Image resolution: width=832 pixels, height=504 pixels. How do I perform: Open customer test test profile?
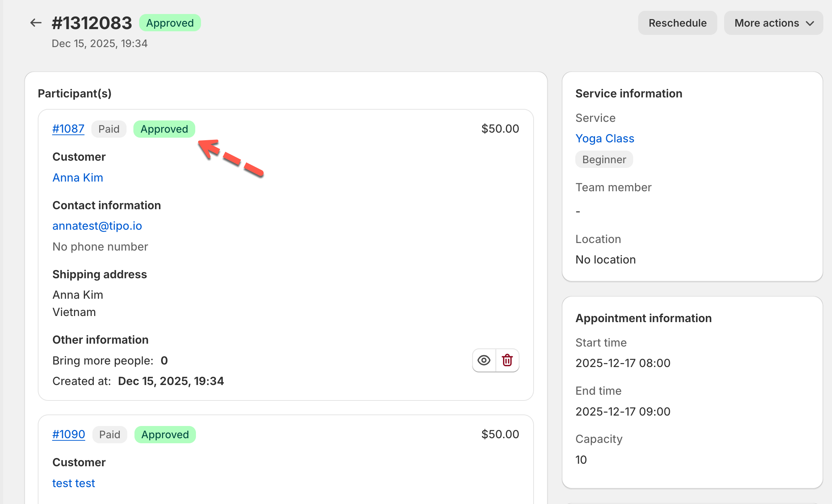[x=74, y=483]
